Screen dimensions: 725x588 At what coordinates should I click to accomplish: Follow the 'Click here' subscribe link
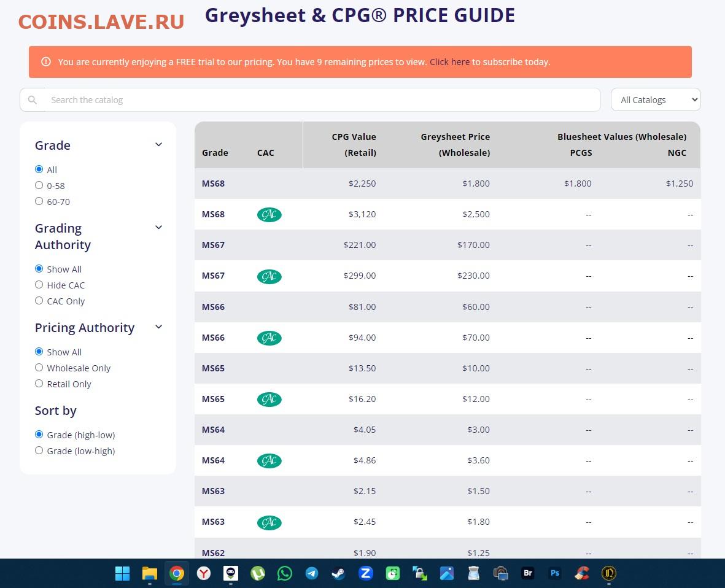click(x=449, y=62)
